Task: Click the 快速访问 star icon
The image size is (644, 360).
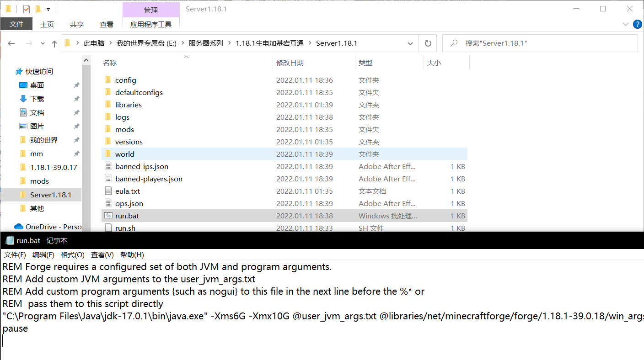Action: pyautogui.click(x=19, y=72)
